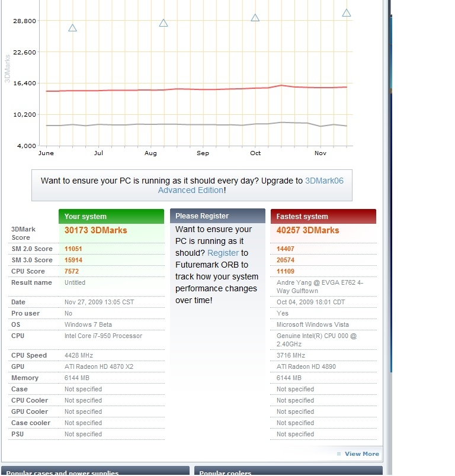The width and height of the screenshot is (455, 476).
Task: Click the 40257 3DMarks score
Action: click(307, 230)
